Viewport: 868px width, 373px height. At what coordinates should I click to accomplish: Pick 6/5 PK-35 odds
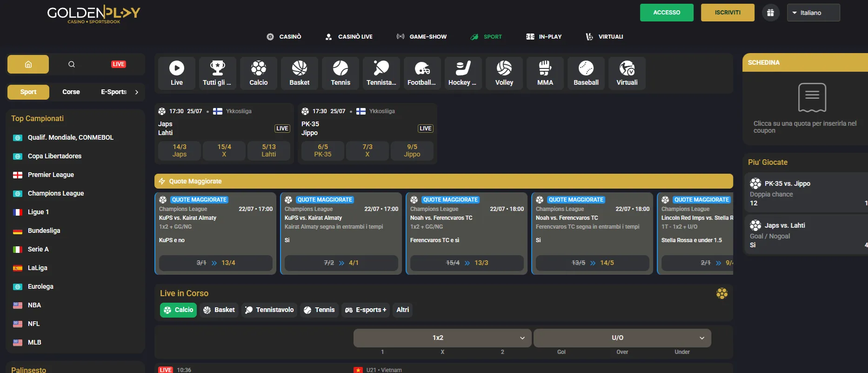pos(323,150)
